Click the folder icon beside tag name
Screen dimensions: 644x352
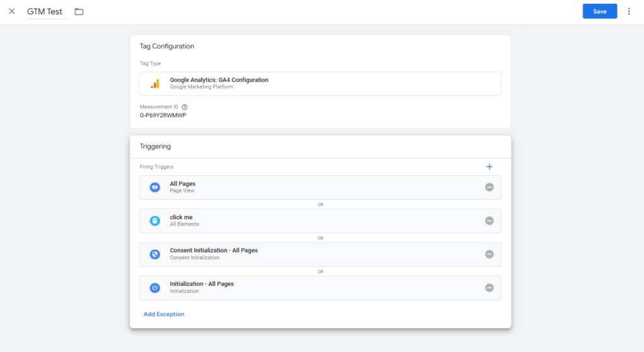pyautogui.click(x=79, y=11)
